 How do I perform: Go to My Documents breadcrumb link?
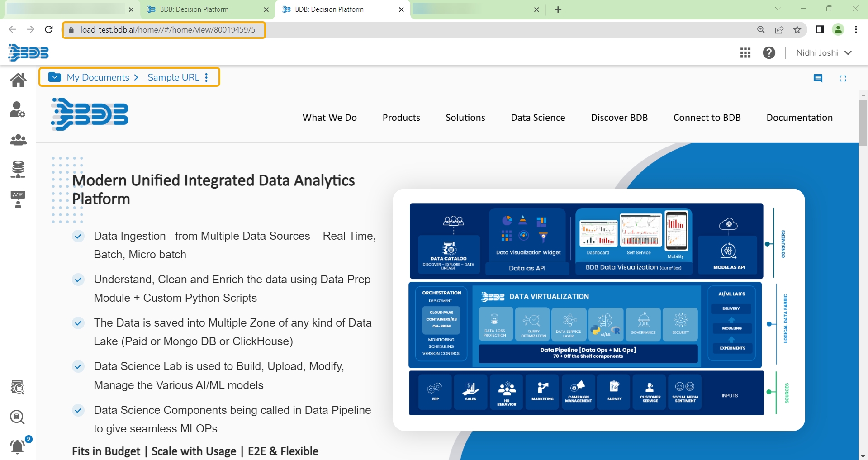[98, 77]
